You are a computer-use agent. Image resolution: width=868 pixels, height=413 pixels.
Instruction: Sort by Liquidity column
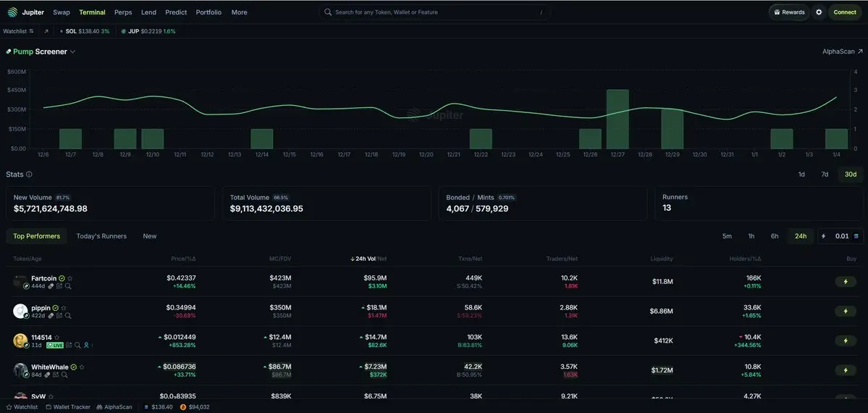click(x=662, y=259)
